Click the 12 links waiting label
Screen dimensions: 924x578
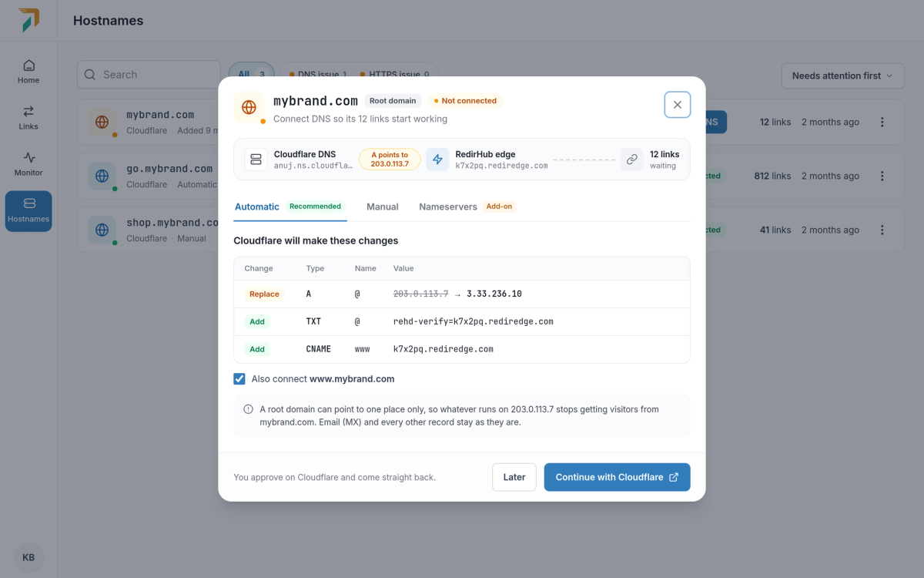pyautogui.click(x=664, y=160)
